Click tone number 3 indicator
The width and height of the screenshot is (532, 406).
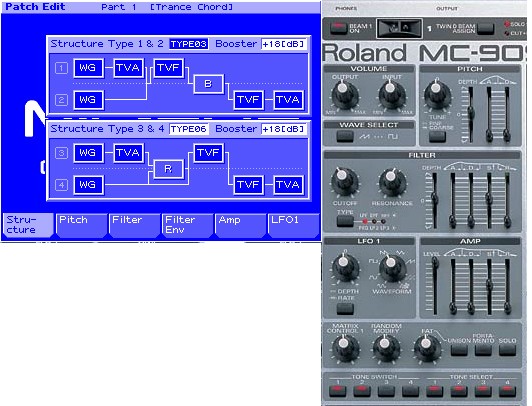click(61, 153)
